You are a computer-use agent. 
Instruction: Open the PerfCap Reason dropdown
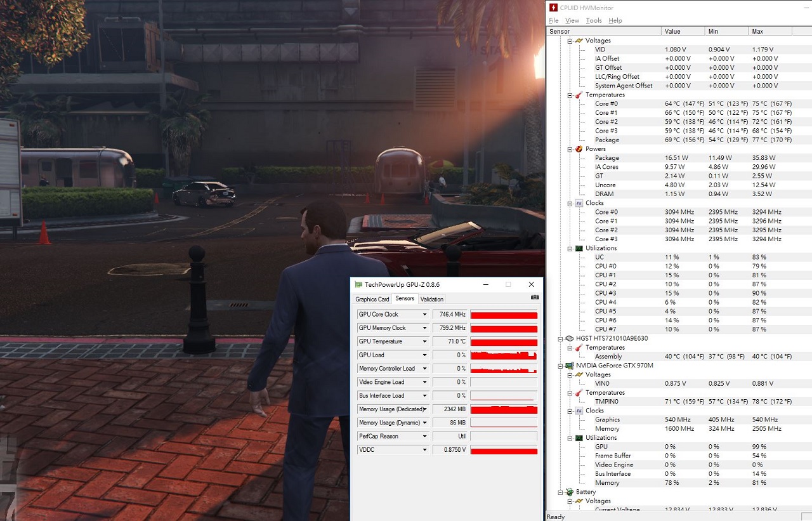click(x=424, y=436)
